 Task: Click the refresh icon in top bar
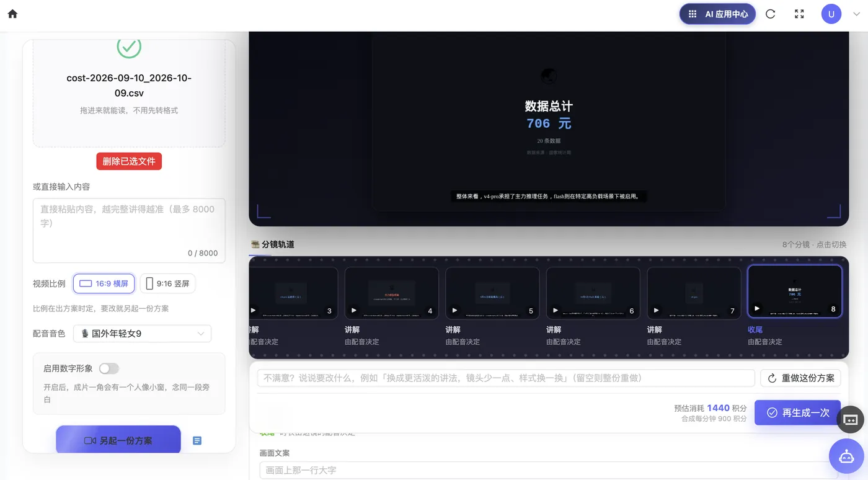(x=771, y=14)
